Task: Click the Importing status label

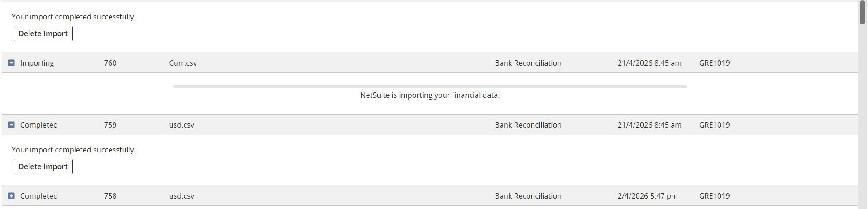Action: 37,63
